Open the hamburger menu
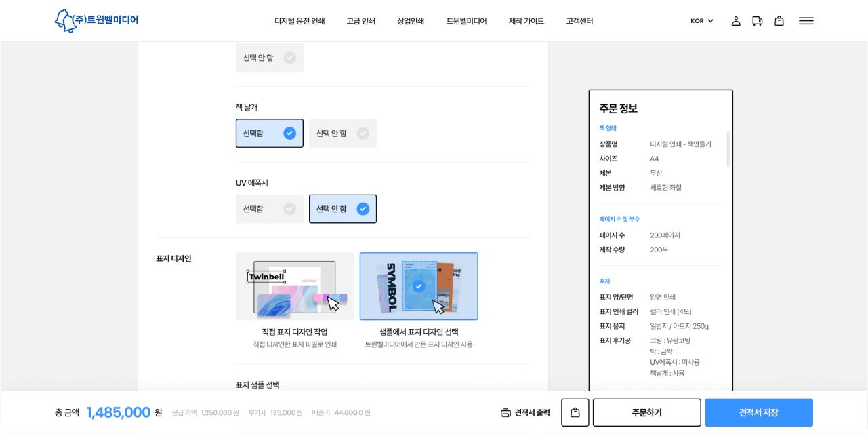This screenshot has height=434, width=868. (806, 21)
